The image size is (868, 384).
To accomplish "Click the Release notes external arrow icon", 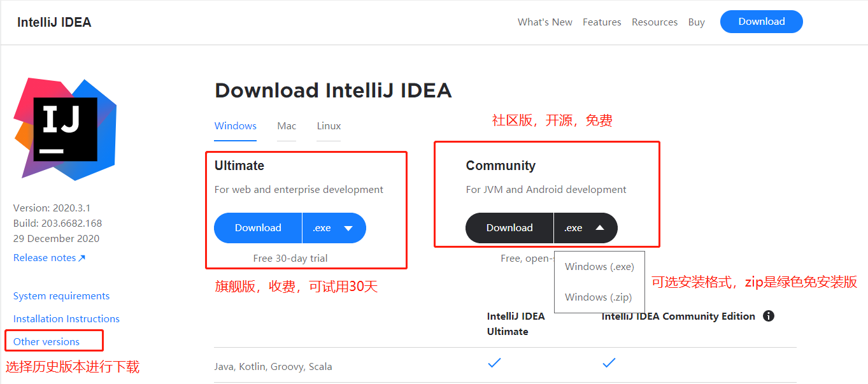I will 82,258.
